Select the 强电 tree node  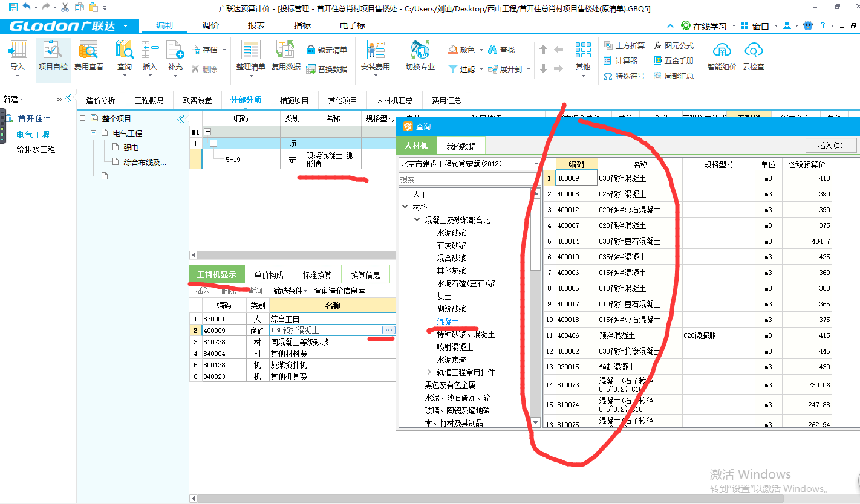pyautogui.click(x=131, y=147)
